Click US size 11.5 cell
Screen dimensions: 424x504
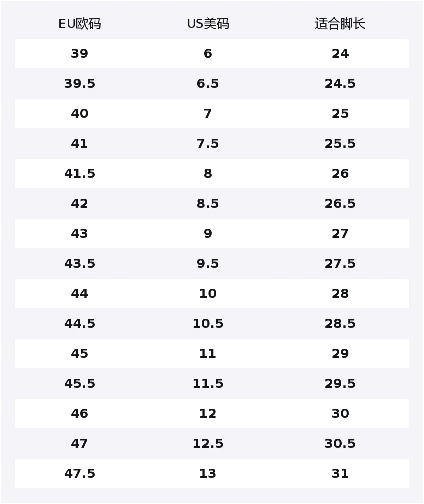click(208, 384)
